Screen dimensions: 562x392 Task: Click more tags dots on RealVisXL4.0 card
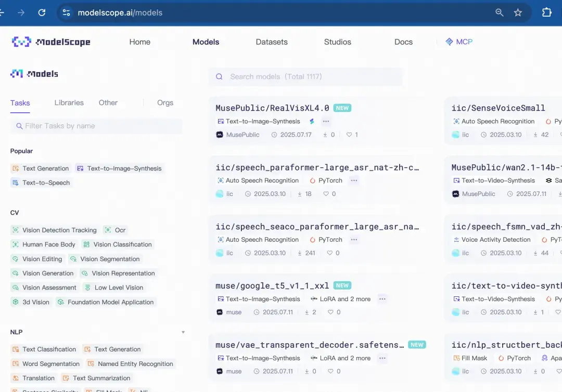click(x=326, y=121)
